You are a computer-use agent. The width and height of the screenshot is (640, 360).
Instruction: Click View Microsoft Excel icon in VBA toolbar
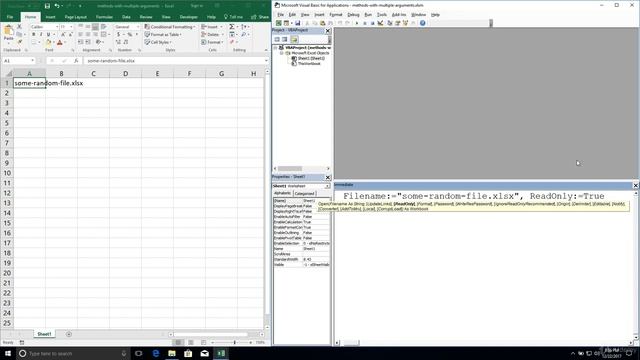pyautogui.click(x=278, y=23)
